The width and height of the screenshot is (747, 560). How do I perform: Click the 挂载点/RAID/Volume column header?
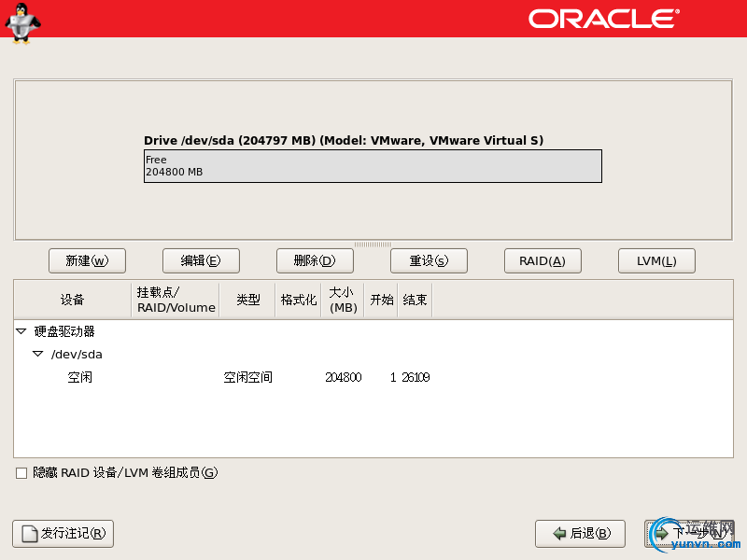coord(176,300)
